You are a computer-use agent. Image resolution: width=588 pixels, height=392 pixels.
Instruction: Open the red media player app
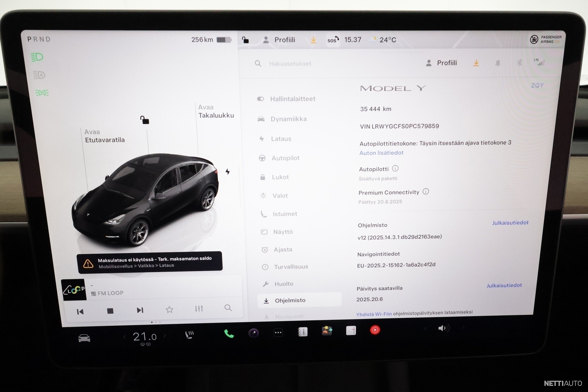click(375, 330)
